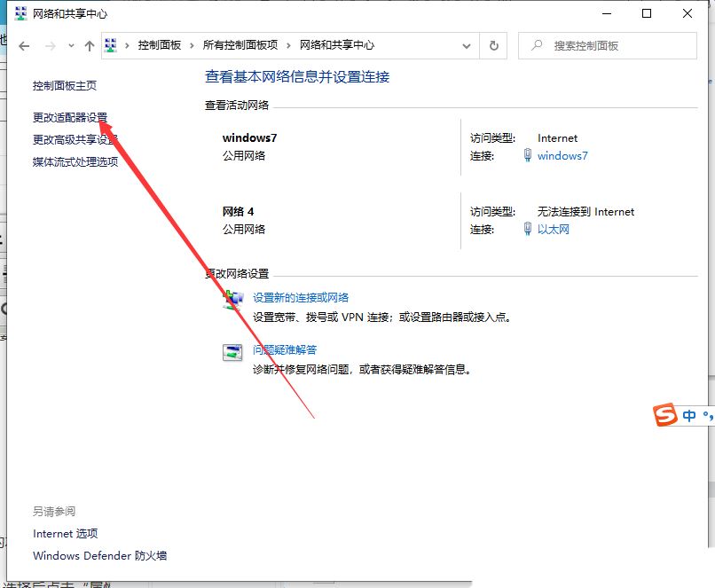Go up one level using the up arrow
Image resolution: width=715 pixels, height=588 pixels.
click(89, 45)
